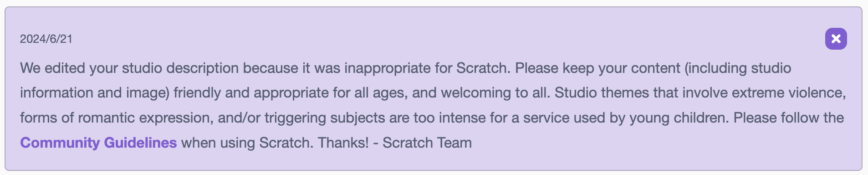The width and height of the screenshot is (868, 175).
Task: Dismiss the alert with the purple X icon
Action: pos(836,39)
